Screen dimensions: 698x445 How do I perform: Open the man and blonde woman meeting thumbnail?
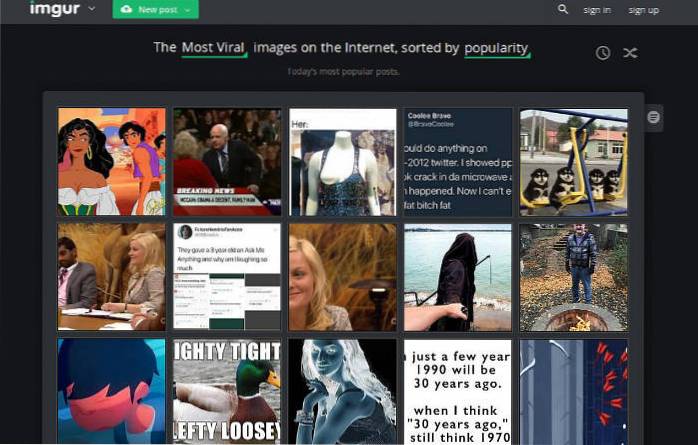[x=111, y=277]
